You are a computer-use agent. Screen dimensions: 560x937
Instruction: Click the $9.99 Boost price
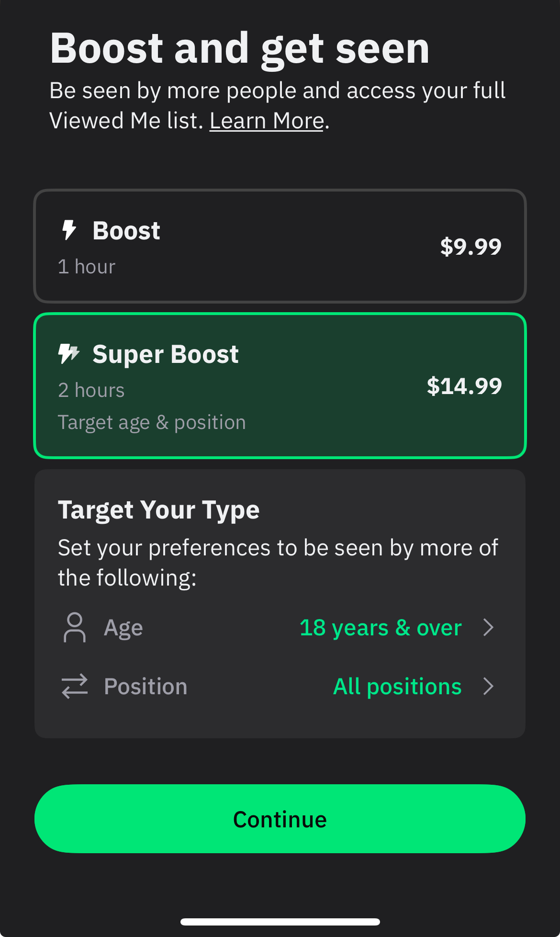click(x=470, y=247)
